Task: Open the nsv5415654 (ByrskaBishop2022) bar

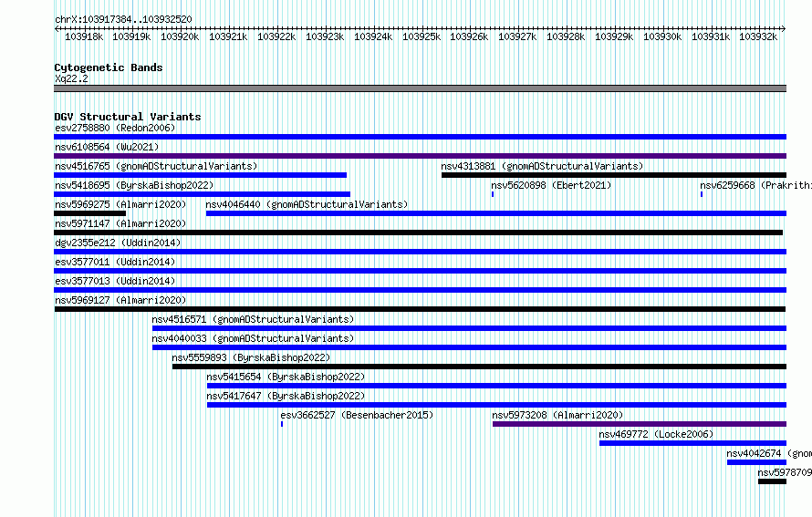Action: [496, 386]
